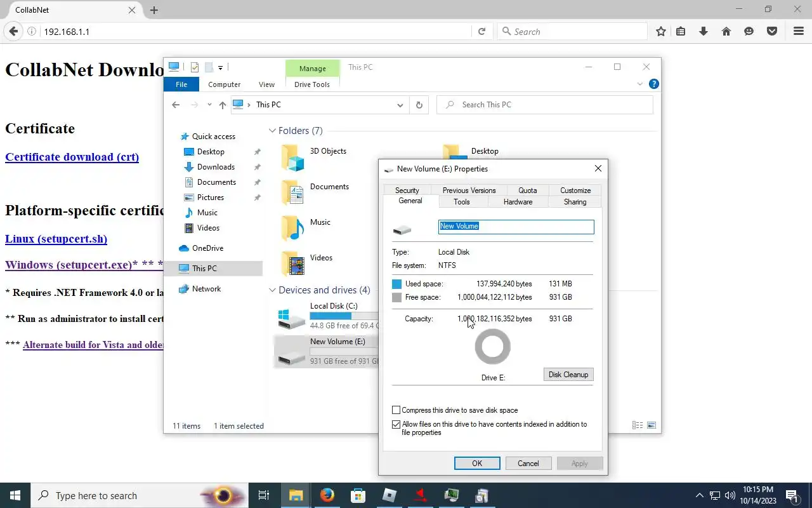The image size is (812, 508).
Task: Open Task View on the taskbar
Action: [x=264, y=495]
